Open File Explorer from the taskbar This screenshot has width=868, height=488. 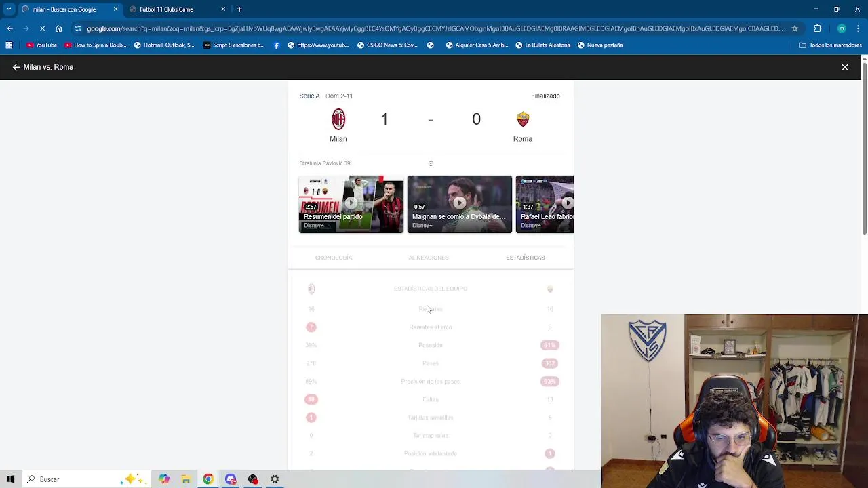coord(186,479)
